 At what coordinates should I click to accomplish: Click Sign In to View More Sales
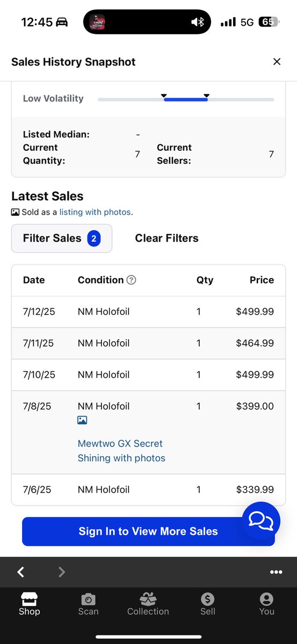tap(148, 531)
